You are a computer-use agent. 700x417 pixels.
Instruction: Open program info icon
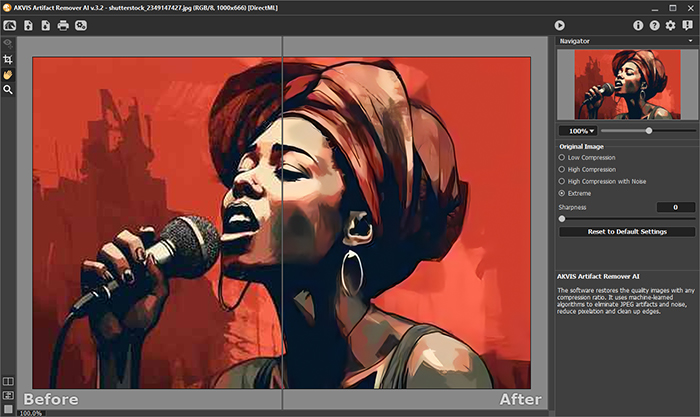(639, 25)
